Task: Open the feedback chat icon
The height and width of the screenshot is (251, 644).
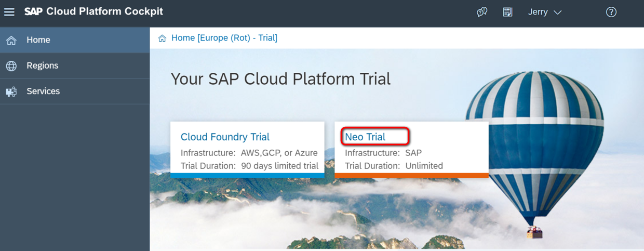Action: [x=482, y=12]
